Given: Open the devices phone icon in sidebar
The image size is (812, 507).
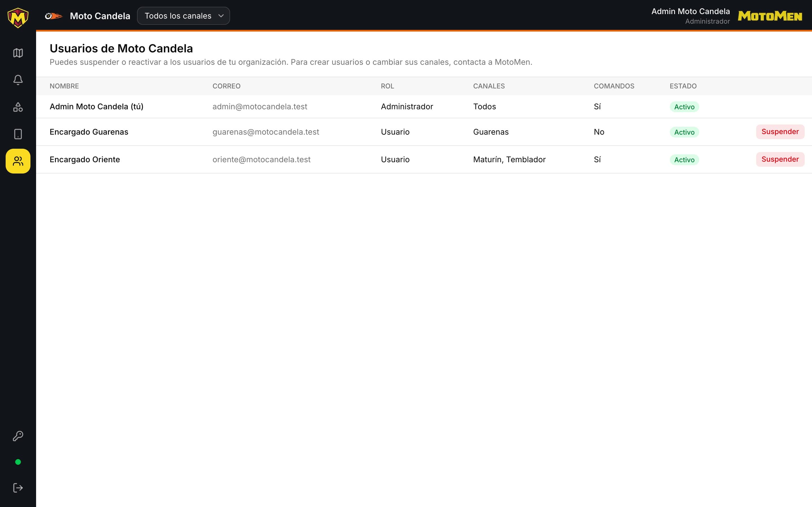Looking at the screenshot, I should click(x=18, y=134).
